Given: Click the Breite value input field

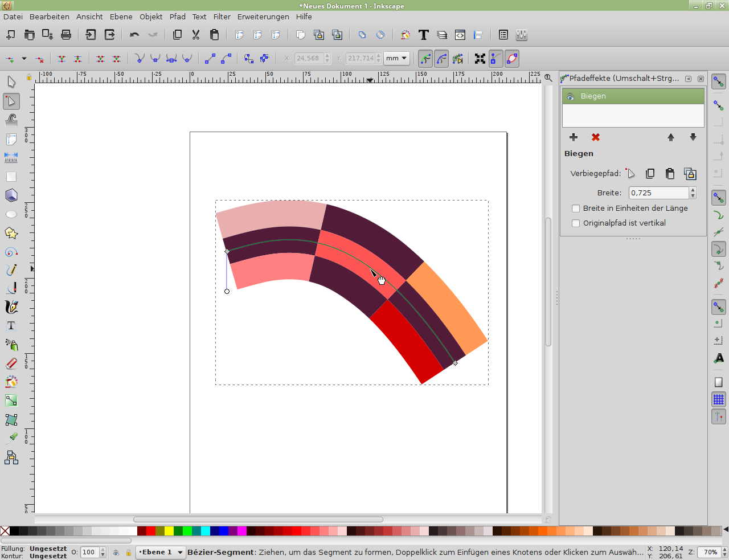Looking at the screenshot, I should tap(658, 193).
